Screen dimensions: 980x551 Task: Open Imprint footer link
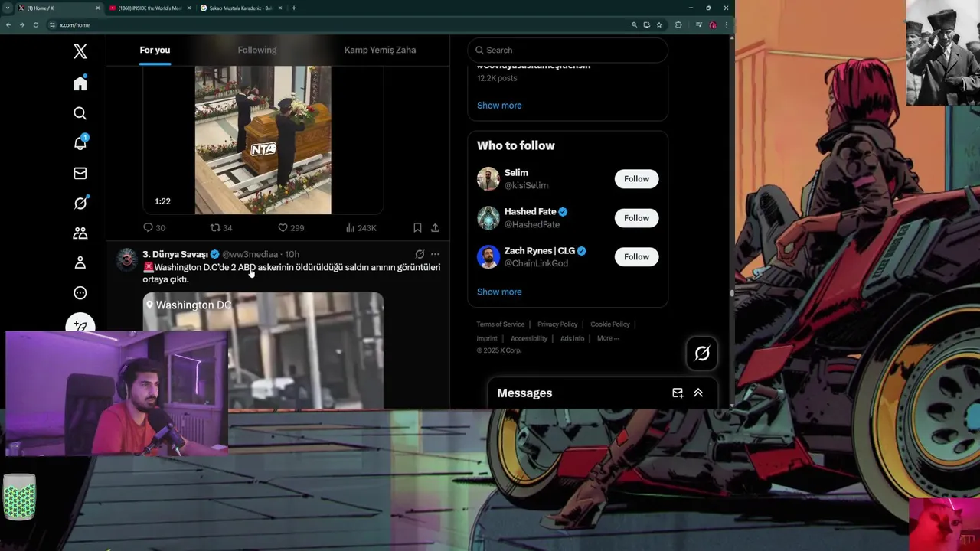click(487, 338)
